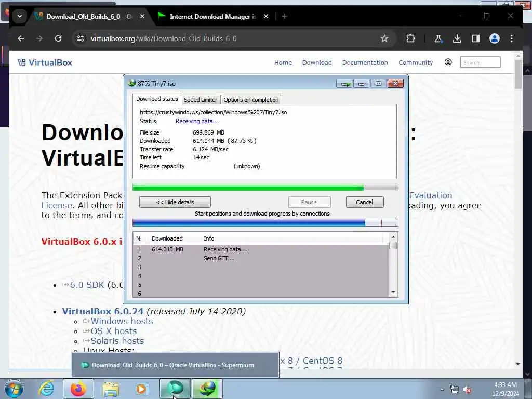Viewport: 532px width, 399px height.
Task: Click the Hide details button
Action: [175, 202]
